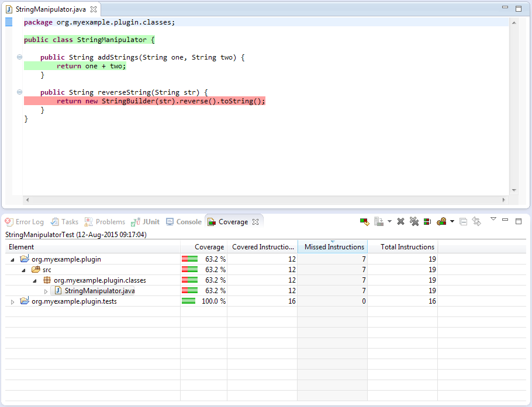Remove all coverage sessions
Image resolution: width=532 pixels, height=407 pixels.
pos(414,222)
